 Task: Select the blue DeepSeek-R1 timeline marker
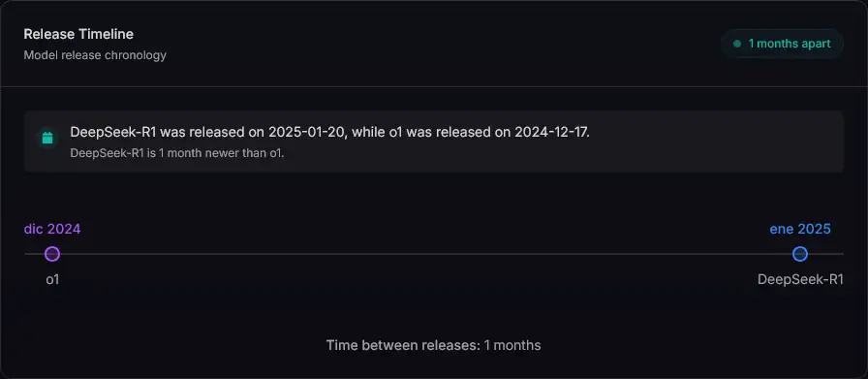(800, 254)
